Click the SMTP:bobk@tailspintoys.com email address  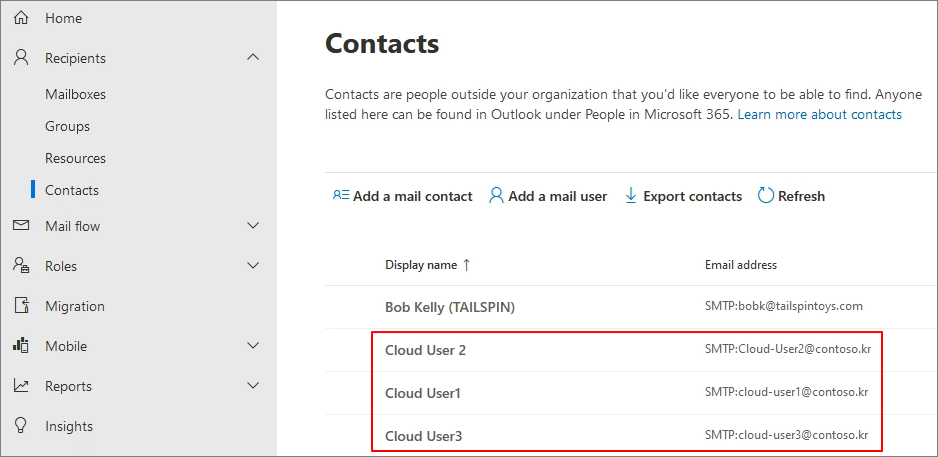pyautogui.click(x=784, y=306)
